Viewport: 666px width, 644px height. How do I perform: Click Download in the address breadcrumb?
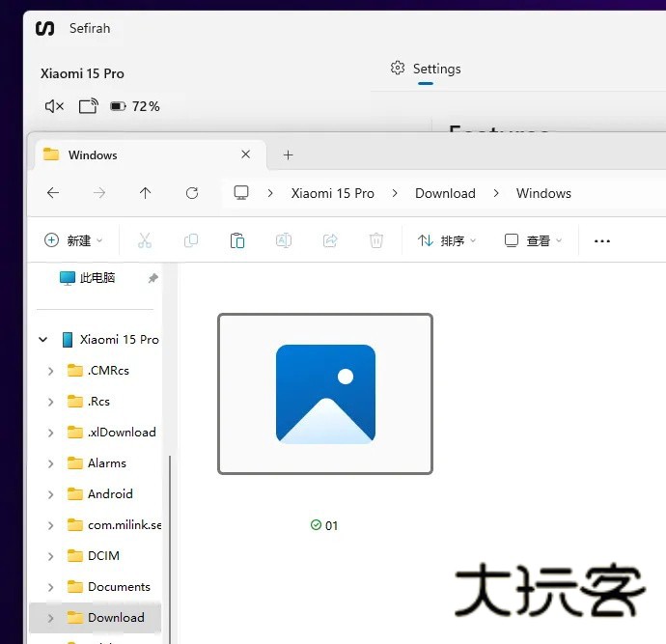point(445,193)
